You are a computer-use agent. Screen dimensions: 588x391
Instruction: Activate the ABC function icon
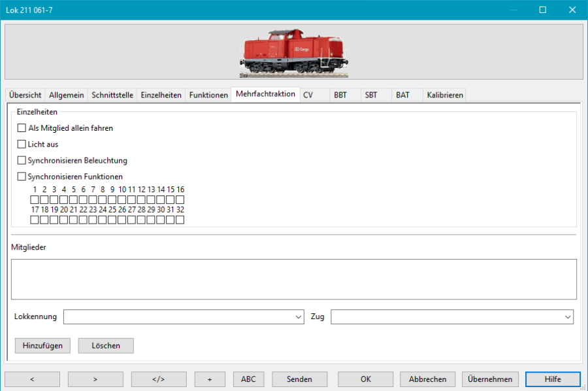[248, 379]
